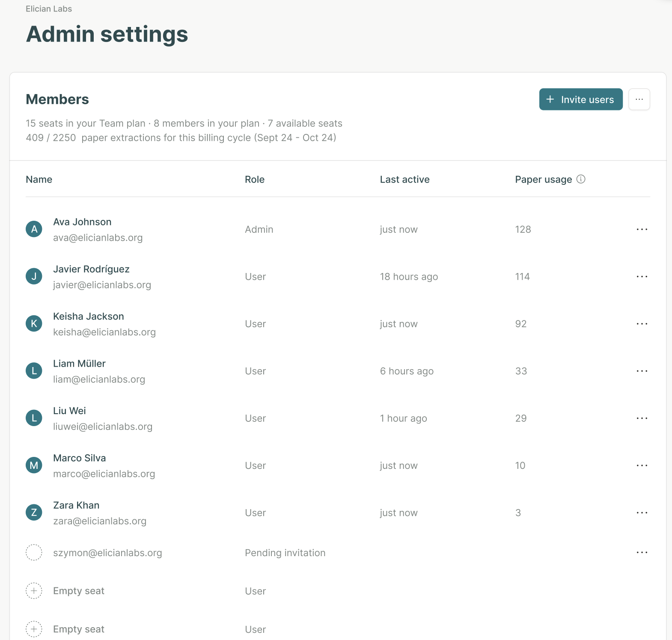Click the 18 hours ago last active cell
The width and height of the screenshot is (672, 640).
click(x=409, y=277)
